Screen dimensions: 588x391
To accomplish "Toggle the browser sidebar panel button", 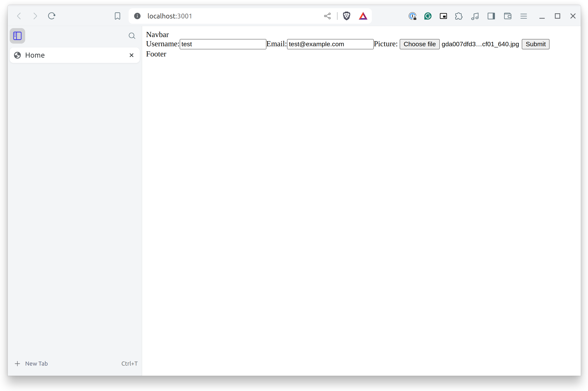I will click(491, 16).
